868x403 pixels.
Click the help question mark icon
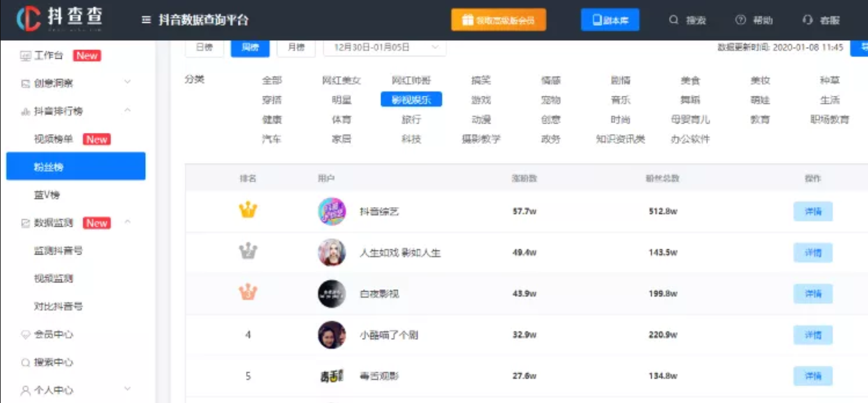point(740,20)
